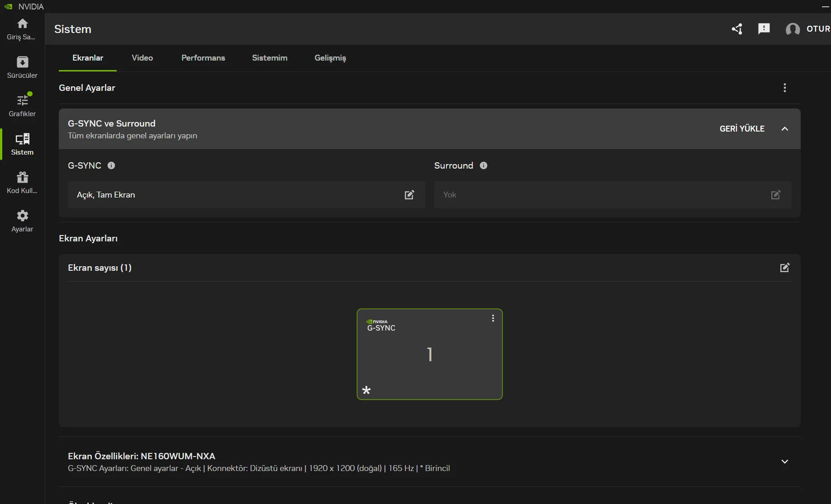Screen dimensions: 831x504
Task: Open the Giriş Sayfası home icon
Action: click(22, 29)
